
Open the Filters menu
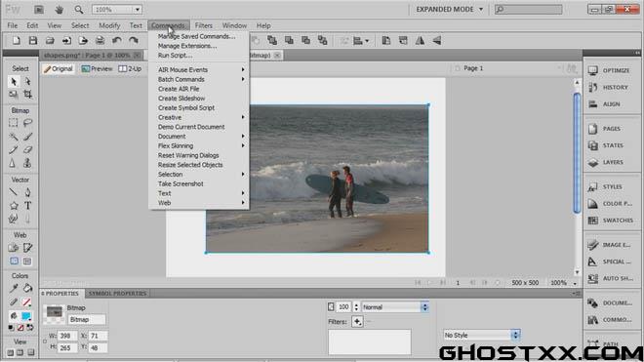click(x=204, y=25)
